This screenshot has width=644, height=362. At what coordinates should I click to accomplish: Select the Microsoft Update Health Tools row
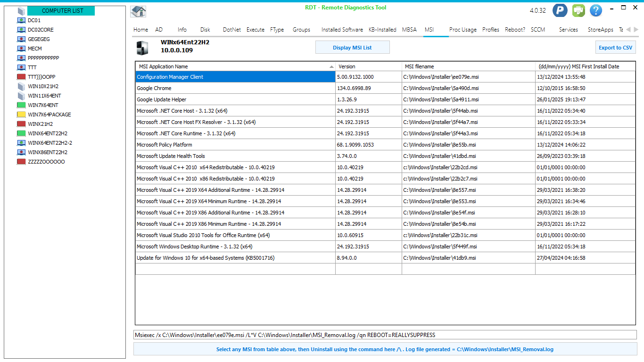[385, 156]
